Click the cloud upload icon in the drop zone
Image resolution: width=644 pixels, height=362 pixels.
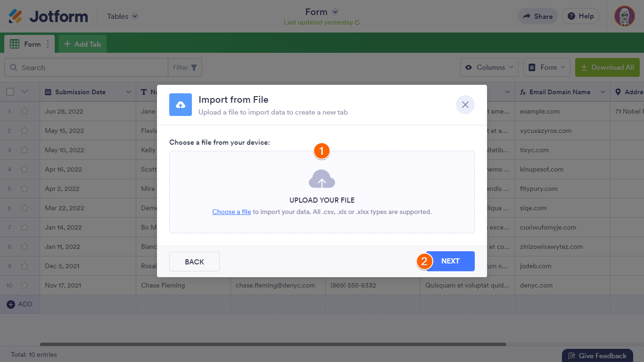(322, 179)
